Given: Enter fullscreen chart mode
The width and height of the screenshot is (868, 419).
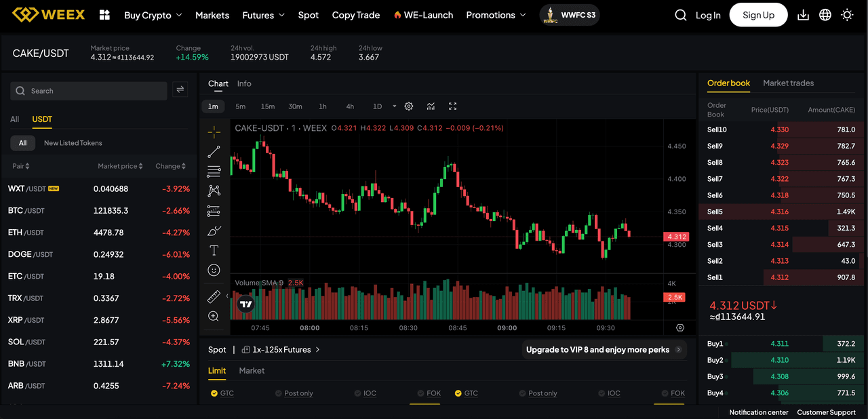Looking at the screenshot, I should (x=452, y=106).
